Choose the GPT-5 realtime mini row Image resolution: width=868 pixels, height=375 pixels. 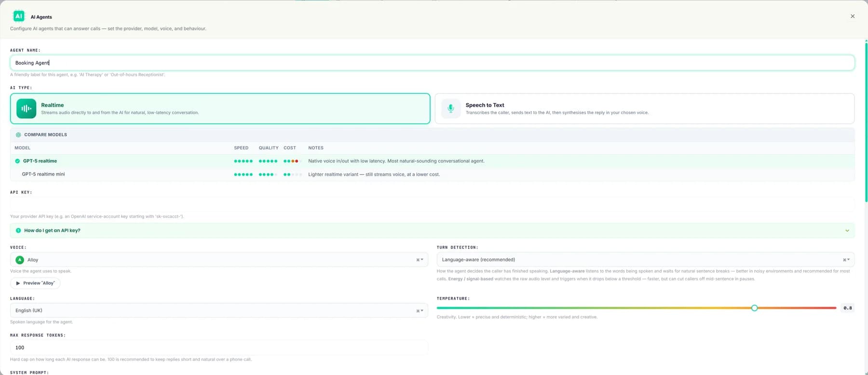[432, 174]
